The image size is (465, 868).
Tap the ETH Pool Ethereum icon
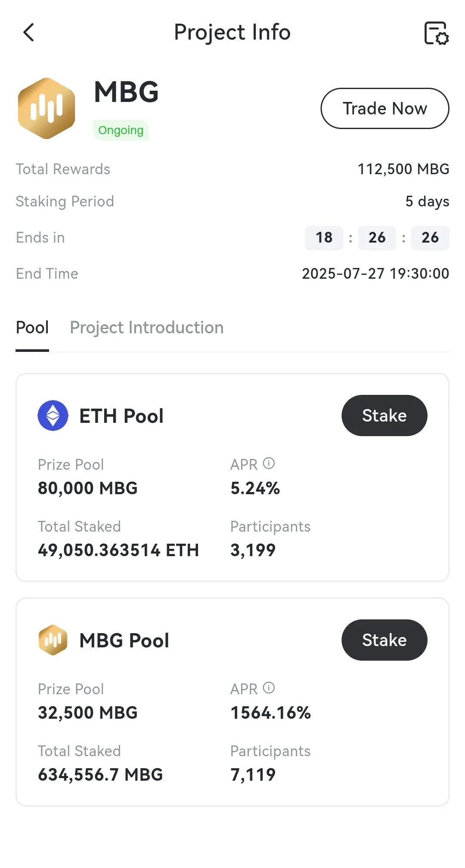tap(53, 416)
